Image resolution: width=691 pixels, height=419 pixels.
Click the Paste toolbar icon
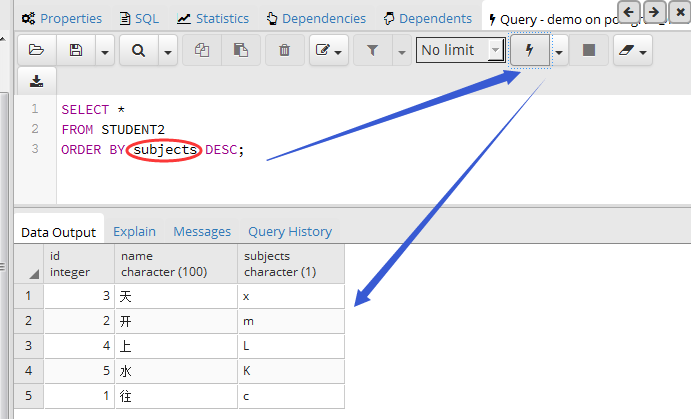coord(241,51)
